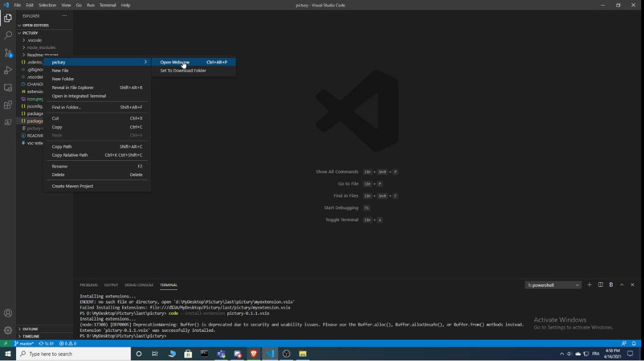Click the master* git branch in status bar
644x361 pixels.
(24, 343)
